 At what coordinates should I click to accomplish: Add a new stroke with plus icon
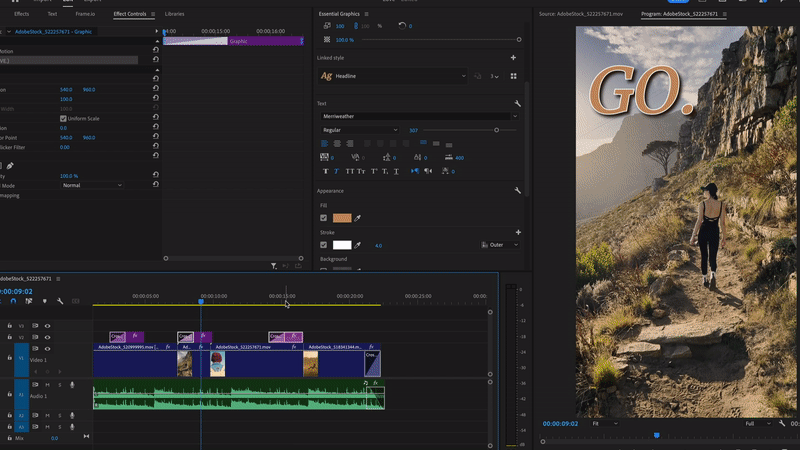coord(518,232)
